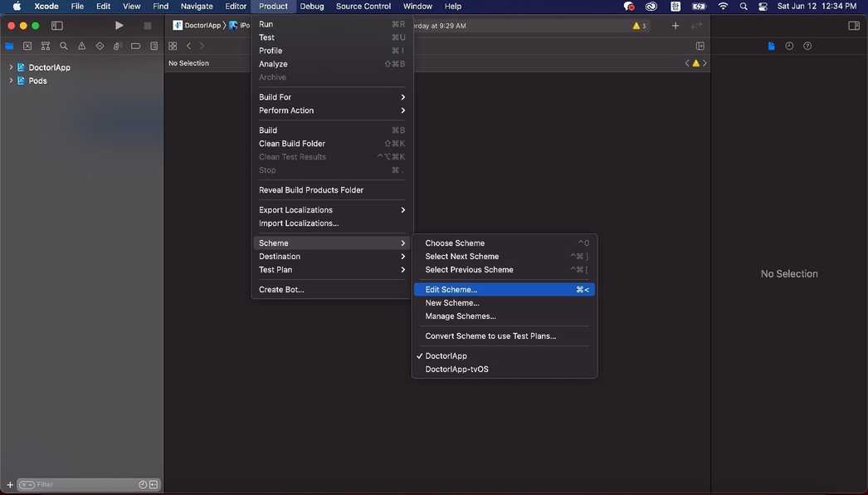Open the Test Plan submenu
The image size is (868, 495).
332,270
